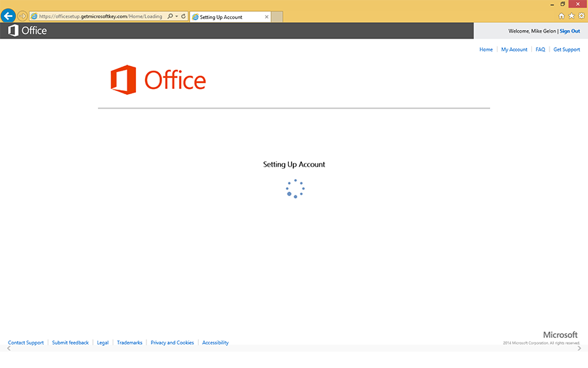This screenshot has height=368, width=588.
Task: Click the Setting Up Account heading text
Action: coord(294,164)
